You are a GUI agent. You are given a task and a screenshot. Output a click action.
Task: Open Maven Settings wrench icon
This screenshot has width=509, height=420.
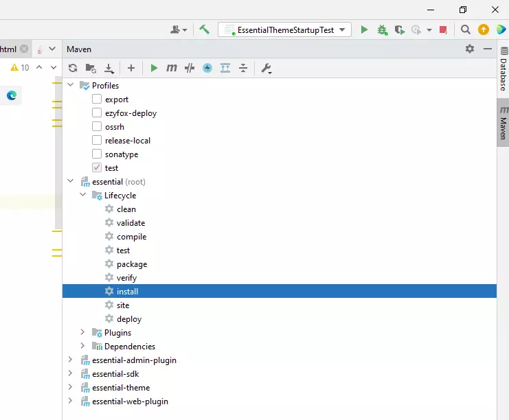click(267, 68)
